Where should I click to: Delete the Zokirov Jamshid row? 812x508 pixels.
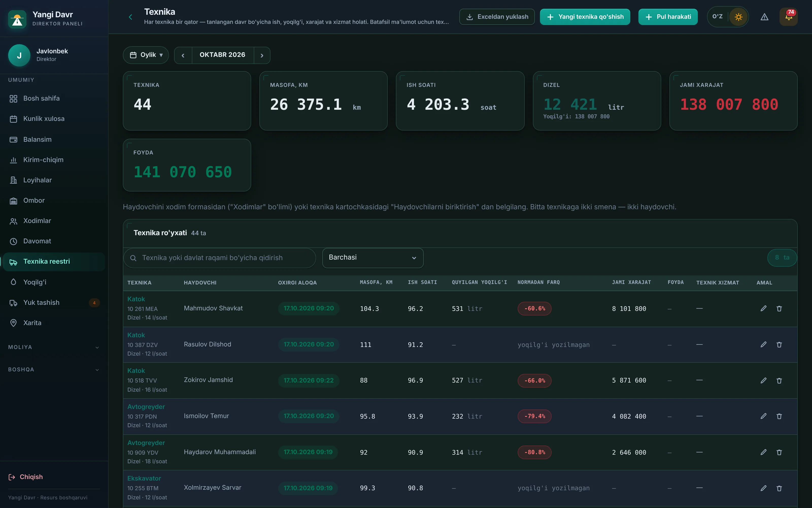tap(779, 380)
